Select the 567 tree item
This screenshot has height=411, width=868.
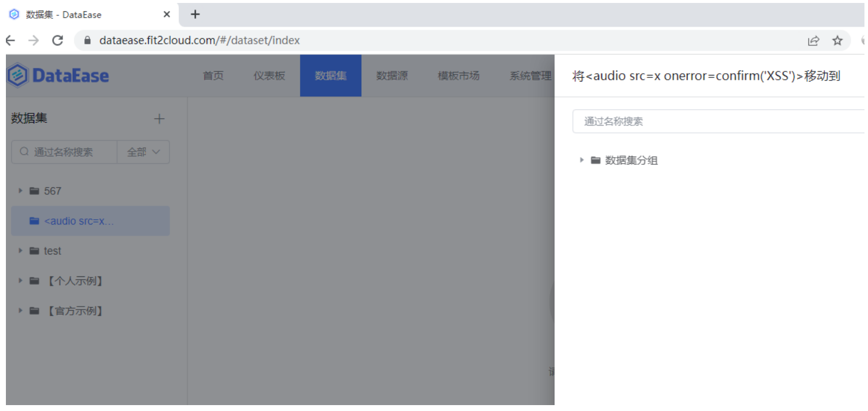[x=90, y=191]
